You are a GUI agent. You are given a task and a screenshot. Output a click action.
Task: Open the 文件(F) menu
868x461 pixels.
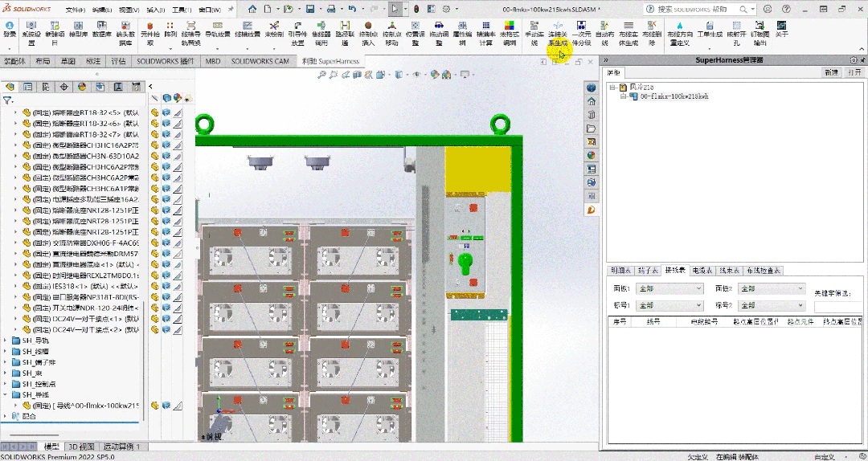(x=76, y=10)
